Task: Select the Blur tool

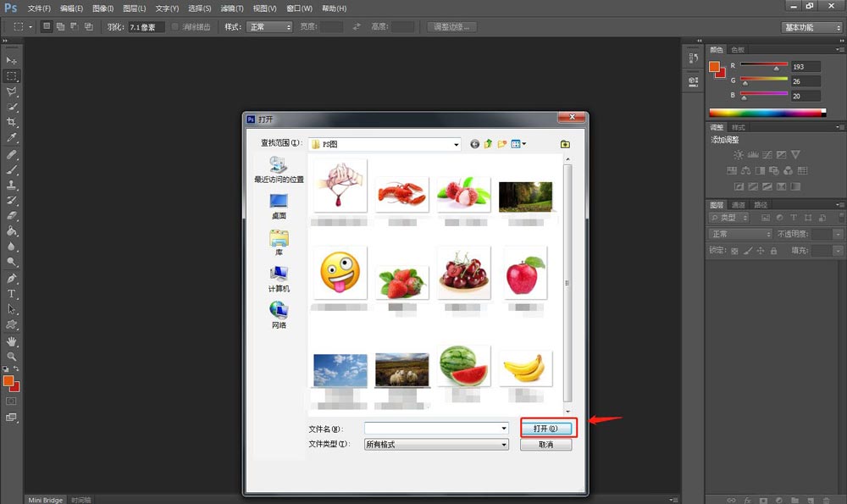Action: pos(11,246)
